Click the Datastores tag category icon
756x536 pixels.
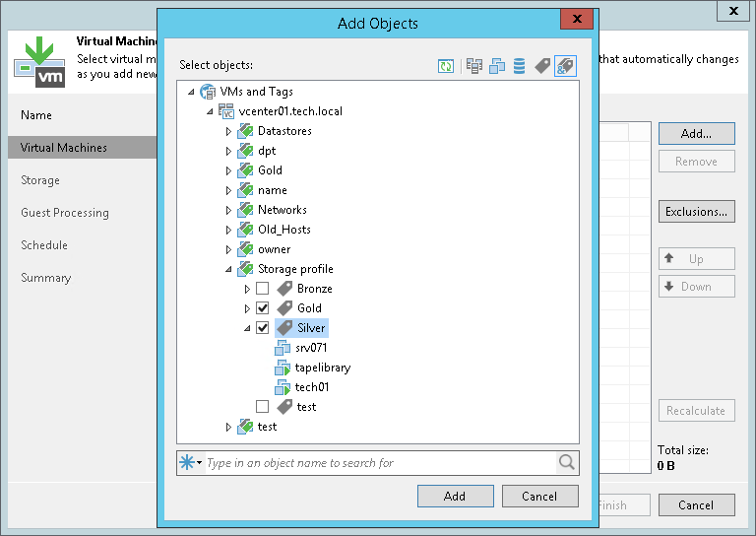pyautogui.click(x=245, y=131)
